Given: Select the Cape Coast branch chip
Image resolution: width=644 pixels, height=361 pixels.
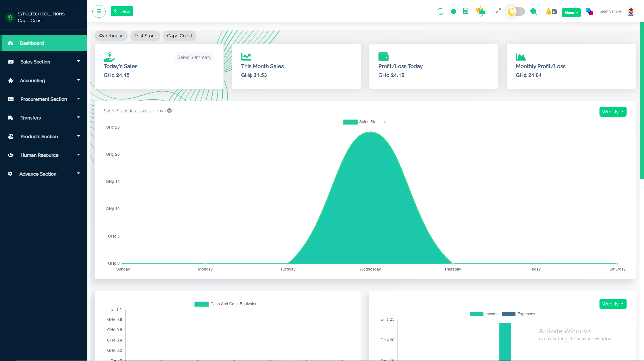Looking at the screenshot, I should (179, 36).
